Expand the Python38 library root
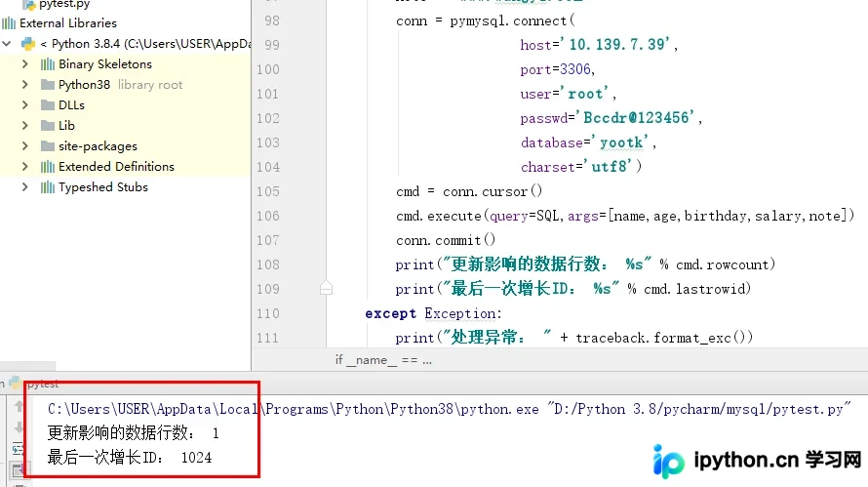The width and height of the screenshot is (868, 487). (x=25, y=85)
